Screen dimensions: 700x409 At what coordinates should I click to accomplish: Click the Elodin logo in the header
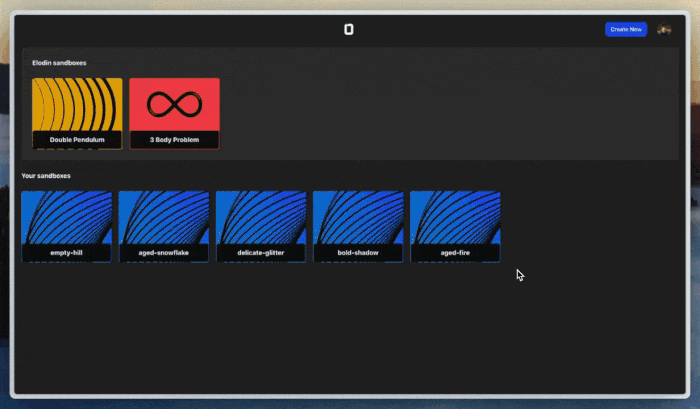click(x=349, y=29)
